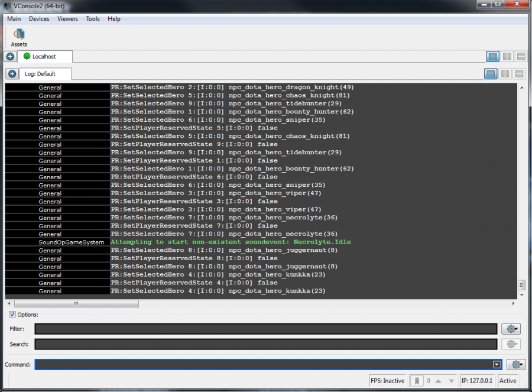Toggle single-pane layout in the Localhost row
Viewport: 532px width, 392px height.
[x=492, y=57]
